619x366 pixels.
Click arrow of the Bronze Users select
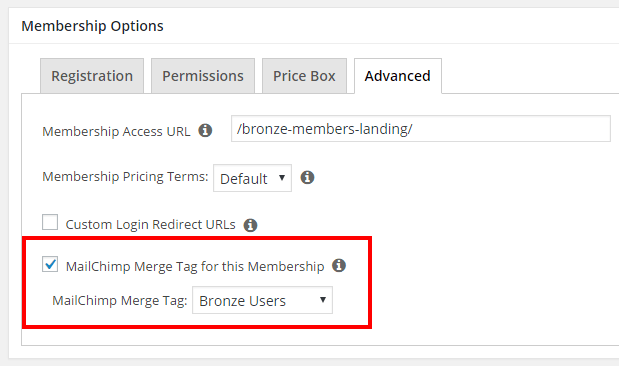pos(323,300)
